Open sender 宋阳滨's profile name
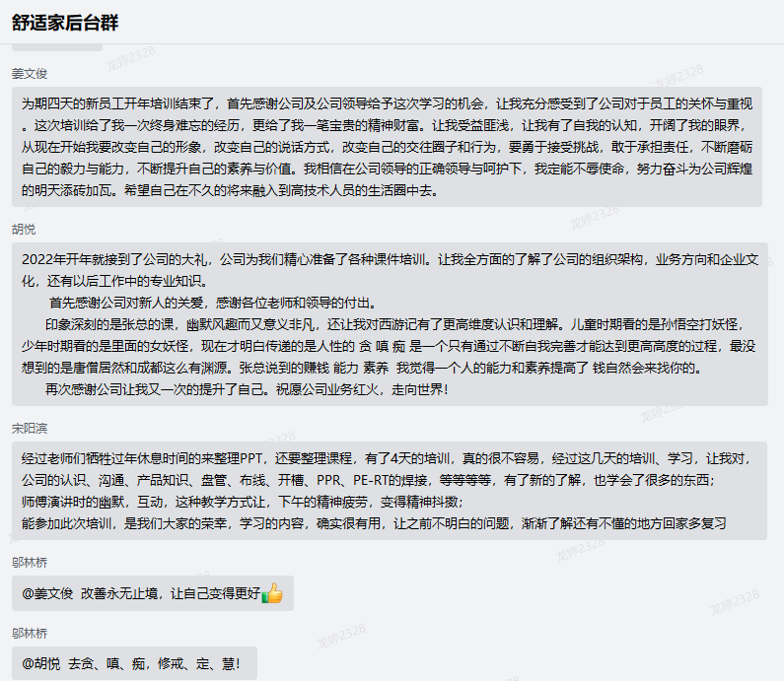The width and height of the screenshot is (784, 681). 30,429
